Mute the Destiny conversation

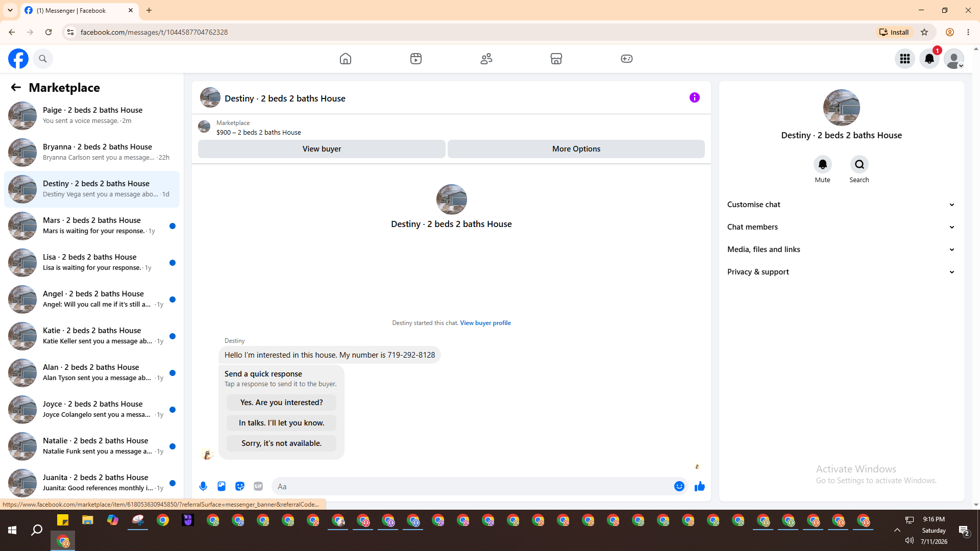tap(823, 164)
